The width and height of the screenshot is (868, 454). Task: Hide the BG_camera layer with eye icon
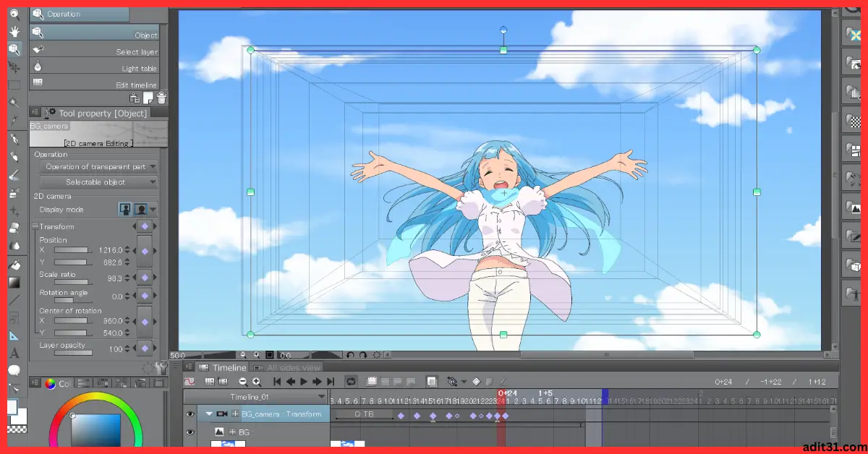tap(190, 414)
